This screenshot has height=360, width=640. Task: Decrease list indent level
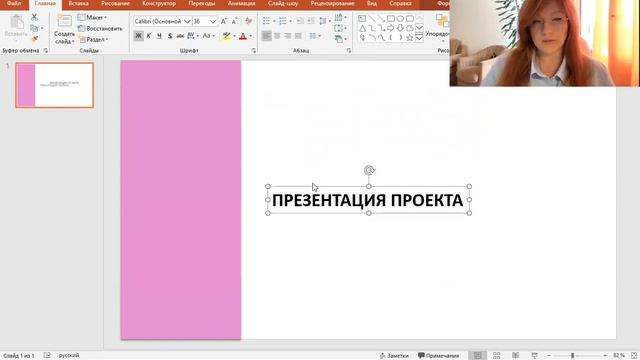tap(300, 21)
